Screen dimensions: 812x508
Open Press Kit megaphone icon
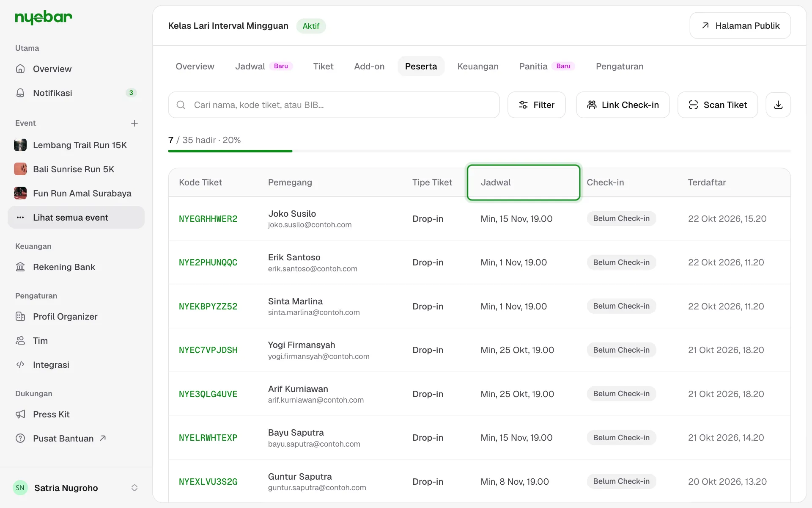coord(20,414)
